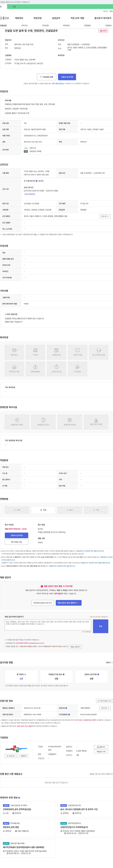This screenshot has width=113, height=868.
Task: Select the 기숙사 welfare icon
Action: pos(35,352)
